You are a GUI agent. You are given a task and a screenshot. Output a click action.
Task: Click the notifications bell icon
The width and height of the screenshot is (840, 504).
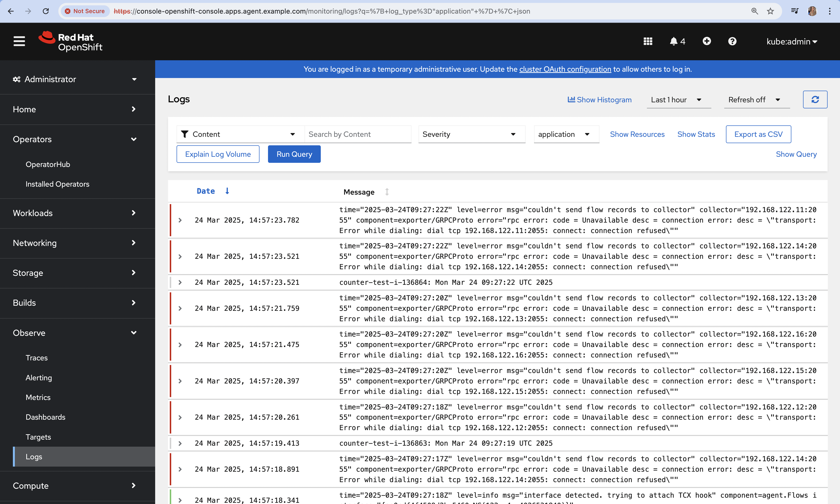[x=673, y=41]
